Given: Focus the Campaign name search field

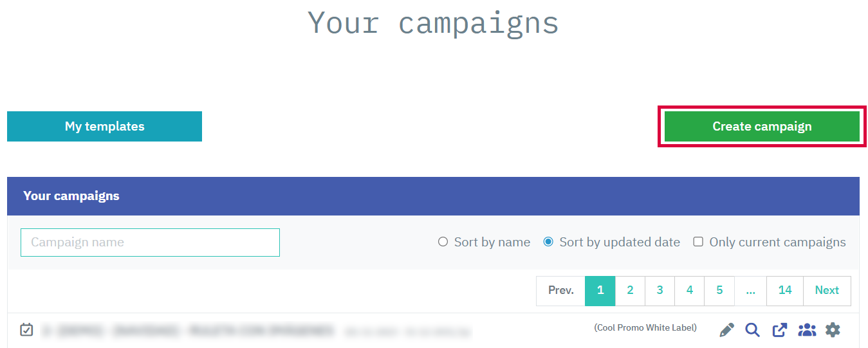Looking at the screenshot, I should 150,243.
